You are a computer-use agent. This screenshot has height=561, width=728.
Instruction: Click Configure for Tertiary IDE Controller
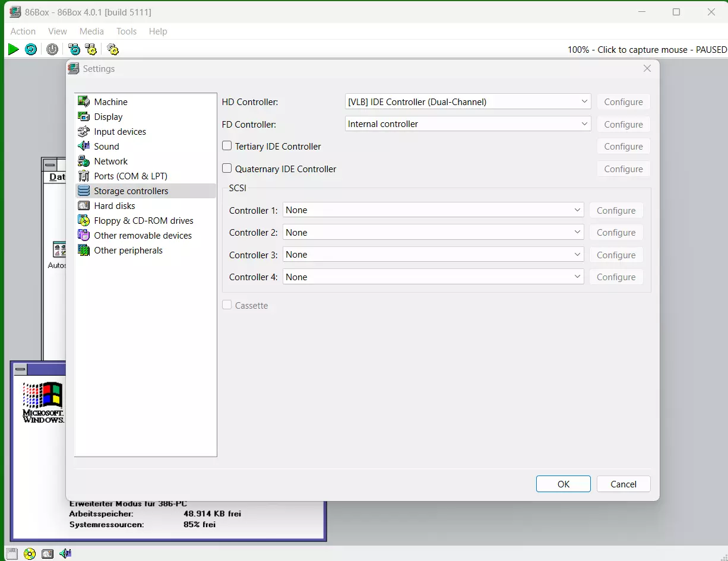623,146
